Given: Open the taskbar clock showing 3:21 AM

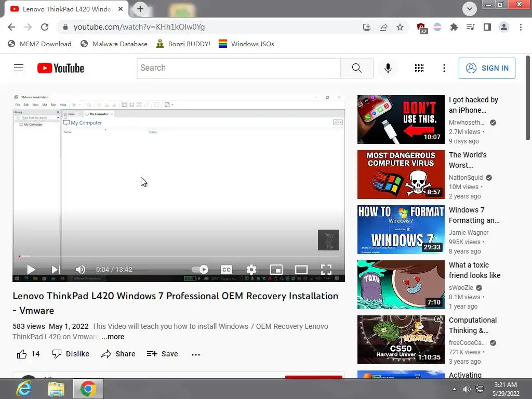Looking at the screenshot, I should tap(506, 389).
